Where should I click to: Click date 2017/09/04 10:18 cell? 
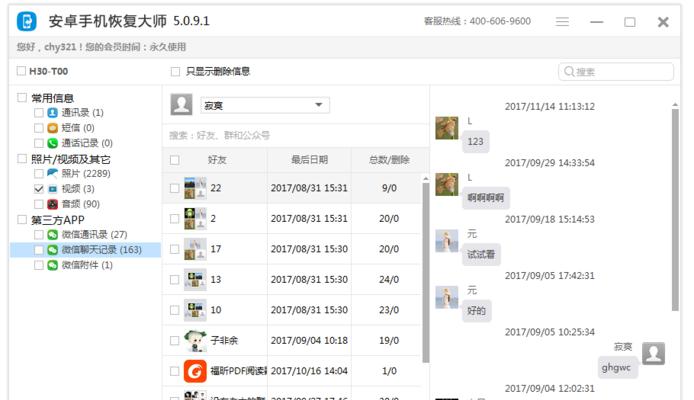tap(309, 340)
